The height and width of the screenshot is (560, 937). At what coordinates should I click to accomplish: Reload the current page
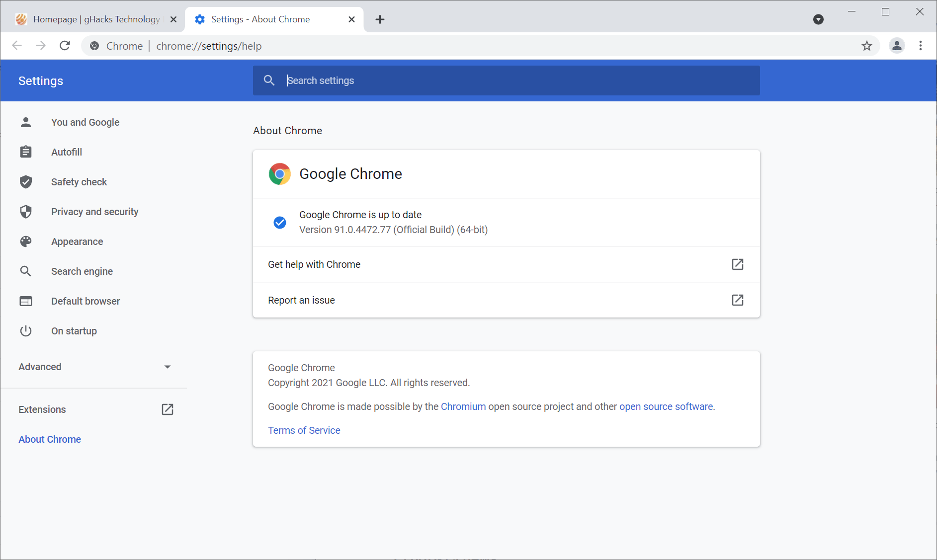tap(65, 46)
